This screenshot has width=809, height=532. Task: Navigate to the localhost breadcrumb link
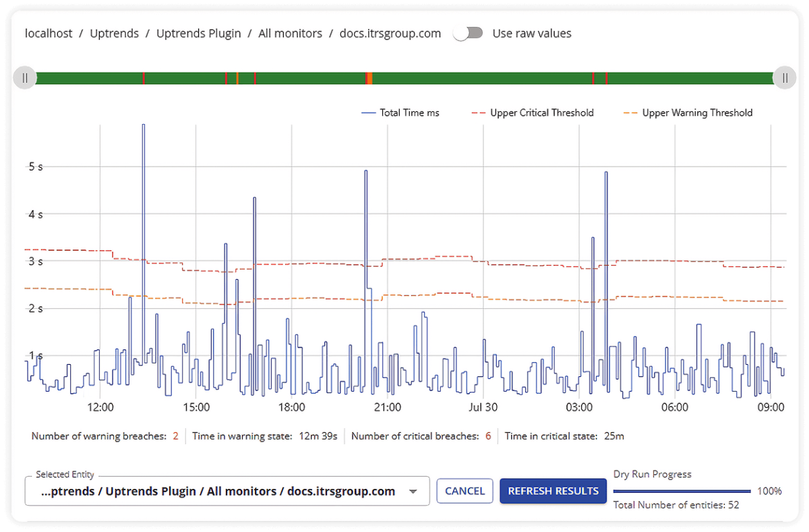48,33
